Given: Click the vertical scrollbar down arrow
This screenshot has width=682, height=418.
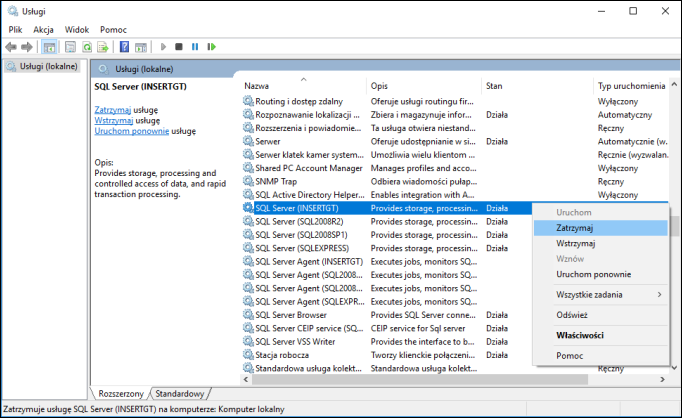Looking at the screenshot, I should [x=674, y=368].
